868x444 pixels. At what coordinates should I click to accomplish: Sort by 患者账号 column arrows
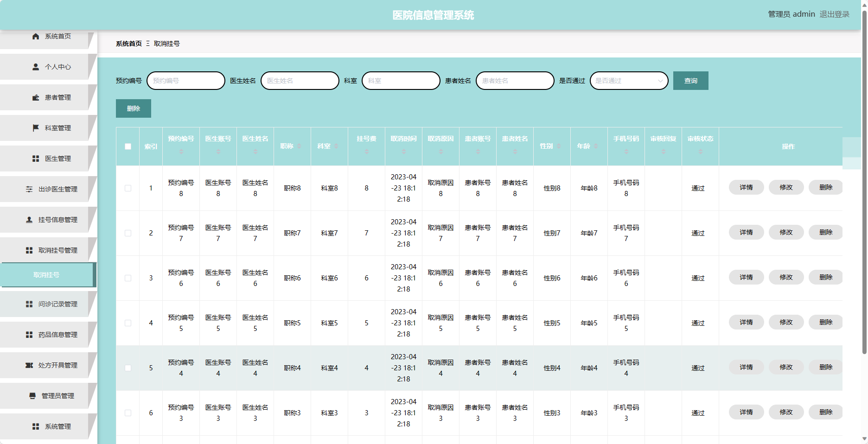[x=478, y=152]
